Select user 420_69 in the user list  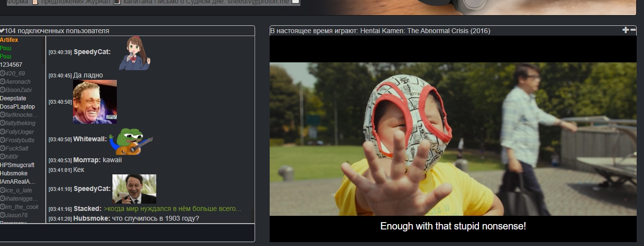coord(15,74)
